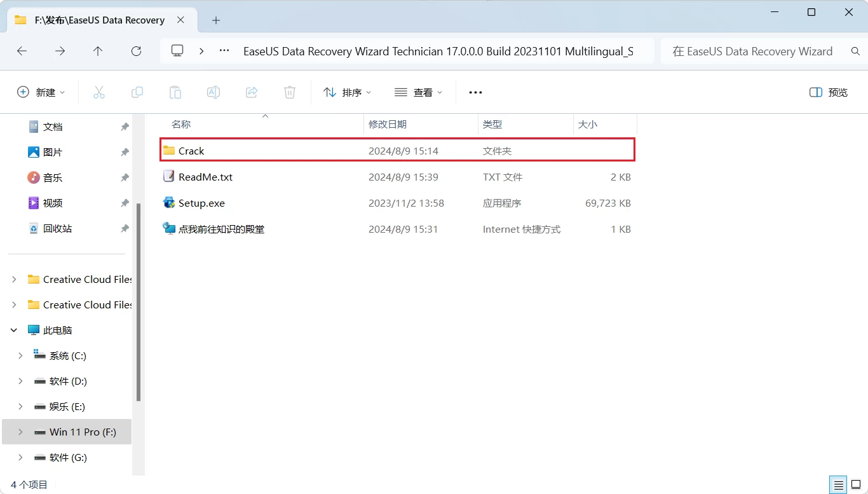868x494 pixels.
Task: Expand the address bar path chevron
Action: point(201,51)
